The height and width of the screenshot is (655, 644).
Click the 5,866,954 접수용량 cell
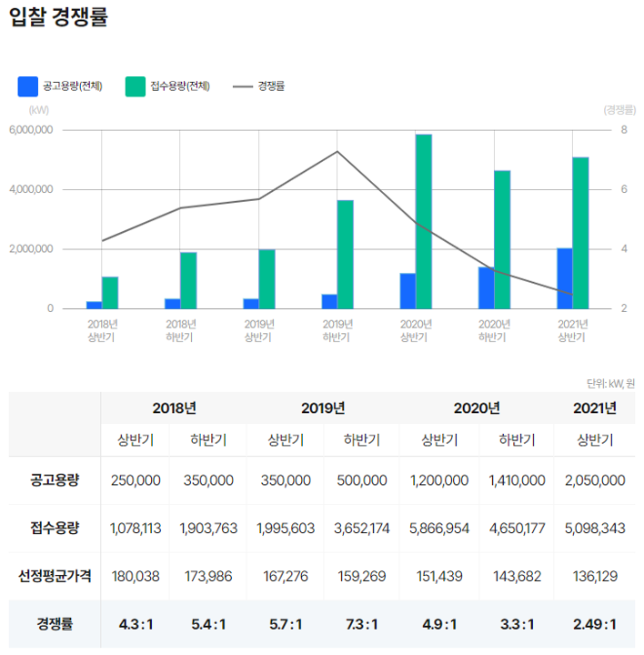[438, 528]
